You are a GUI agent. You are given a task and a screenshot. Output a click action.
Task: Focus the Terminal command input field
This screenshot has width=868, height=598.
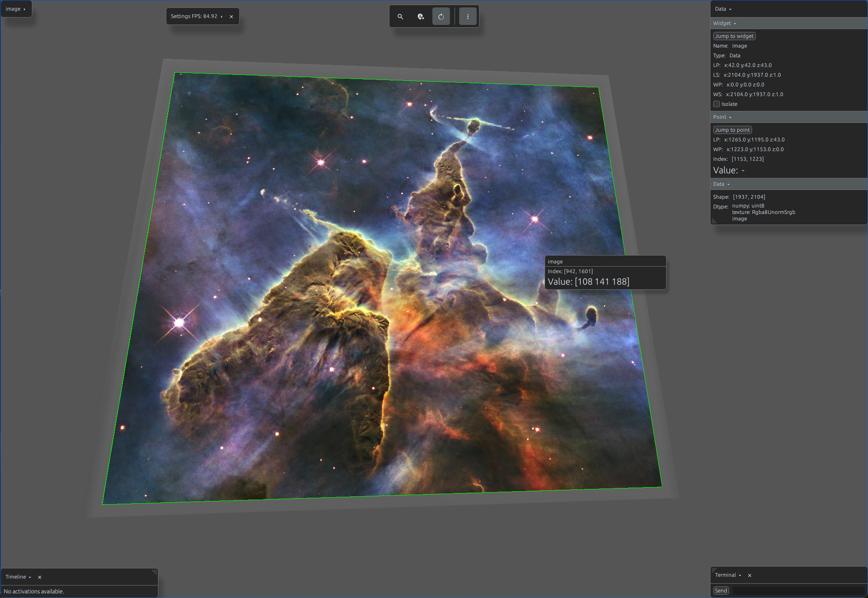click(x=798, y=591)
